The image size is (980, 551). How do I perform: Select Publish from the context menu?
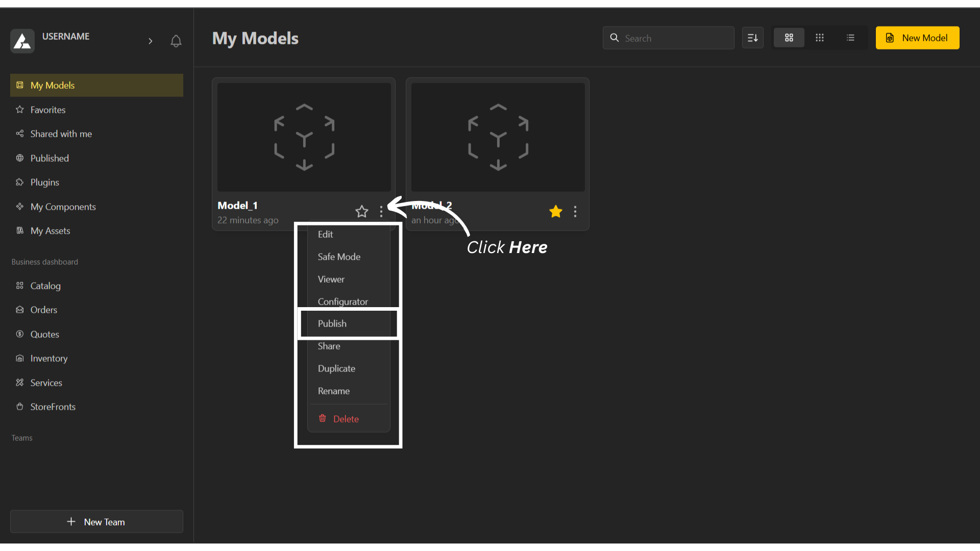coord(332,323)
